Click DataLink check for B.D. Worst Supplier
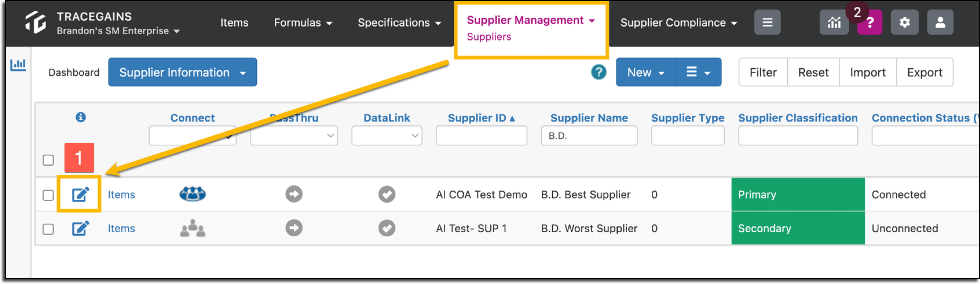Viewport: 980px width, 284px height. 387,228
